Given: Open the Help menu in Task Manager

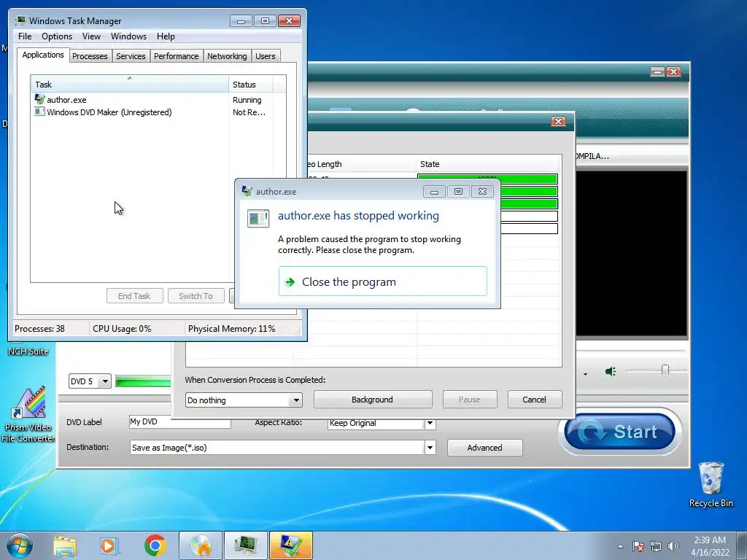Looking at the screenshot, I should [166, 36].
